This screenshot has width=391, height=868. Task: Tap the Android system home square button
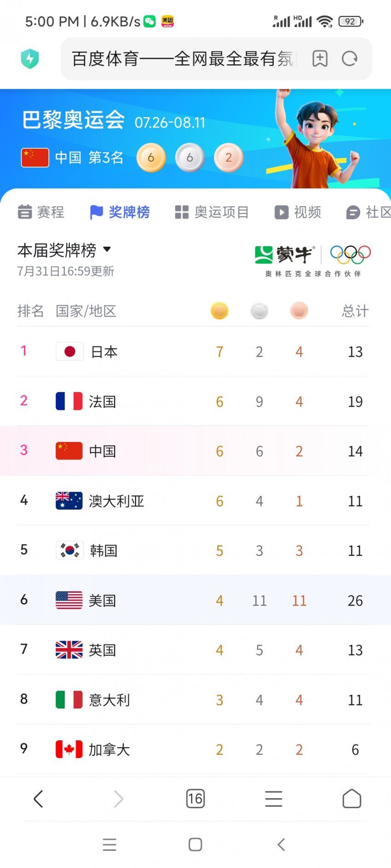(195, 844)
